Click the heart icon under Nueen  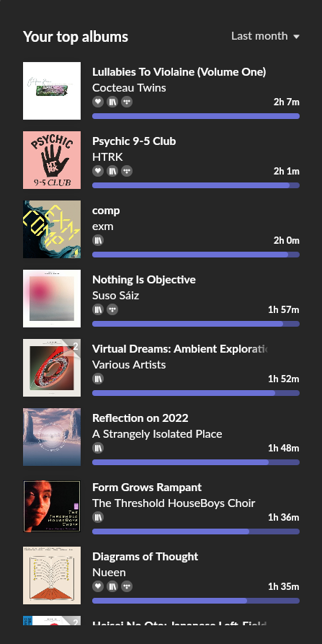click(98, 586)
